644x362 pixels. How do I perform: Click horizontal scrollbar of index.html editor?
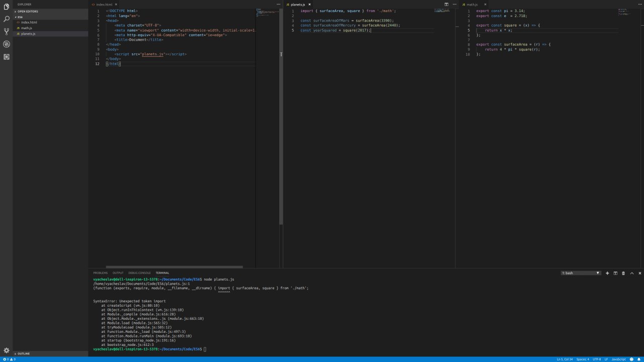pos(174,267)
